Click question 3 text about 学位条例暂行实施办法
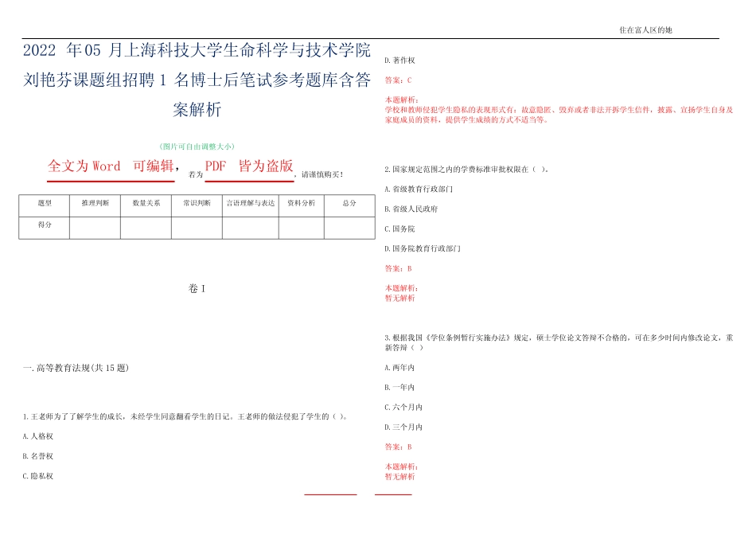Image resolution: width=756 pixels, height=535 pixels. pyautogui.click(x=559, y=342)
